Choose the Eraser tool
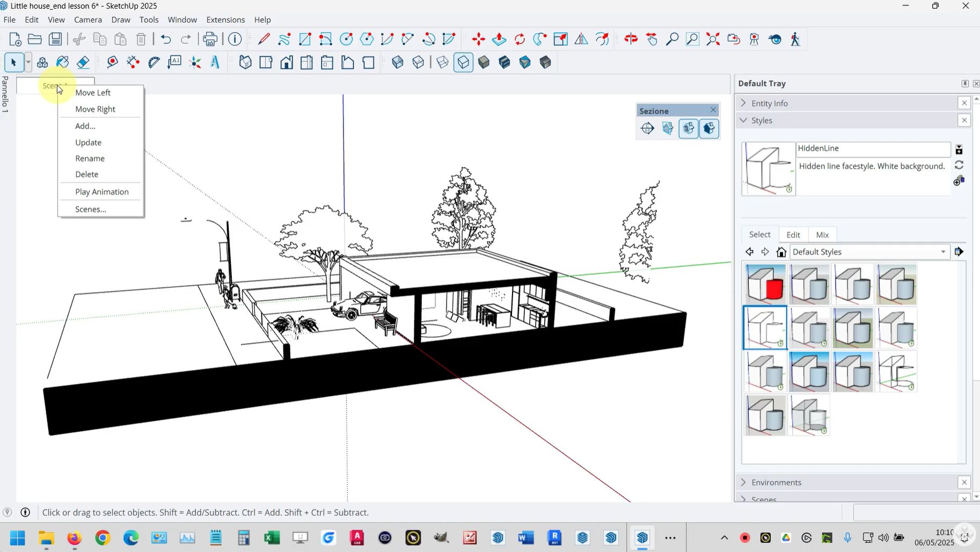 [83, 62]
